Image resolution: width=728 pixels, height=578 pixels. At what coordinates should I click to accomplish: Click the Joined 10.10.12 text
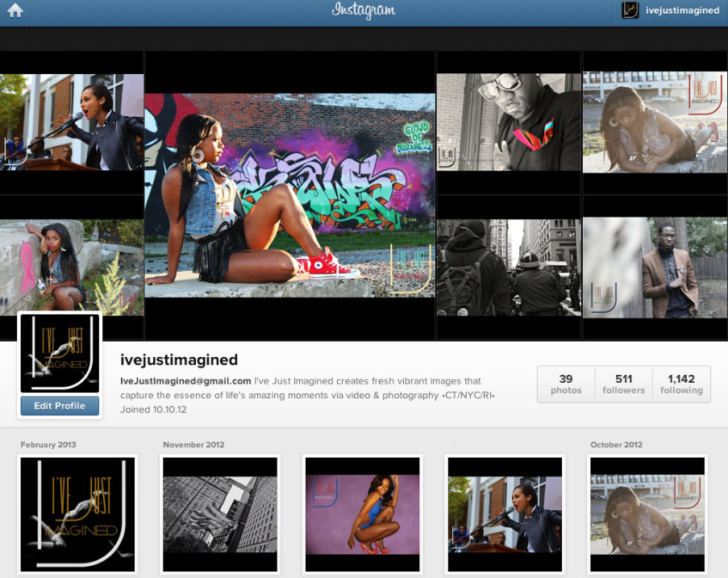tap(153, 410)
